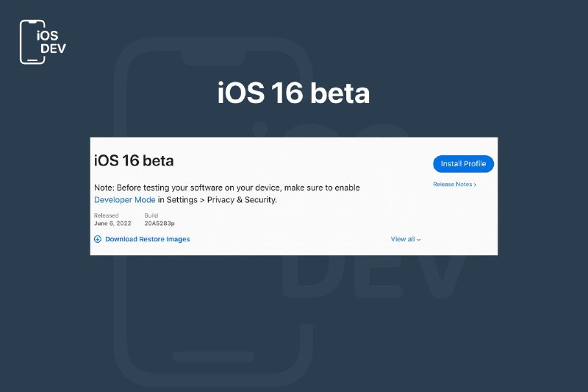Screen dimensions: 588x392
Task: Click the circular download arrow icon
Action: tap(98, 239)
